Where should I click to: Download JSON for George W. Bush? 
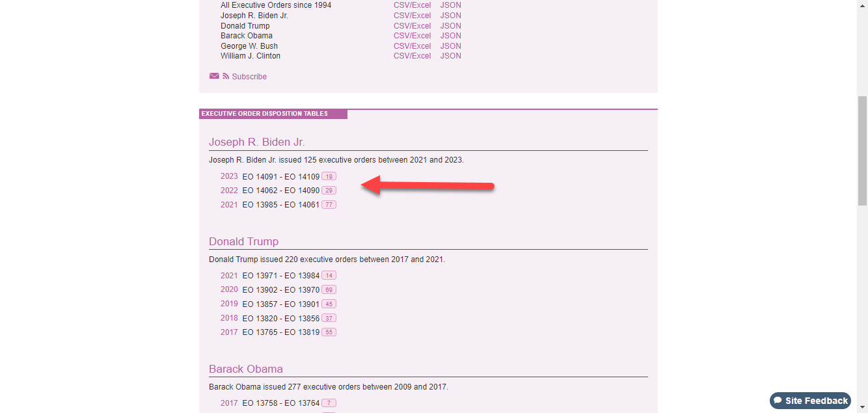point(450,46)
